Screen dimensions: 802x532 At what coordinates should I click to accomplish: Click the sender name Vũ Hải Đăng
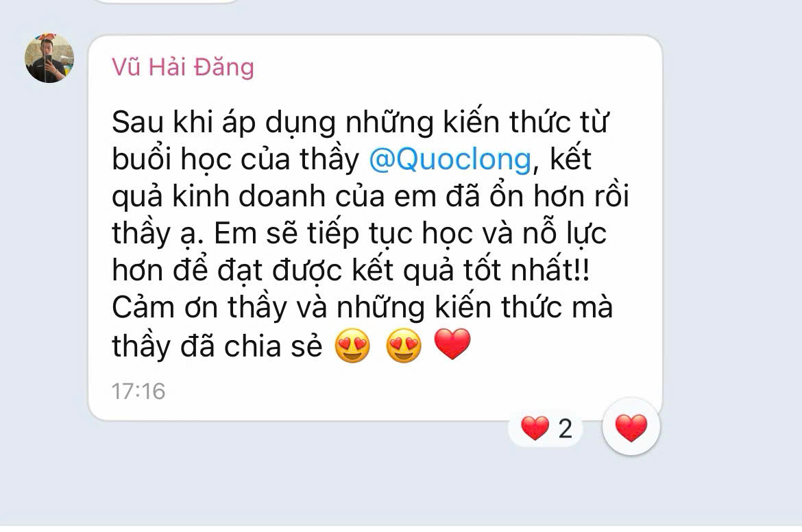pyautogui.click(x=183, y=67)
